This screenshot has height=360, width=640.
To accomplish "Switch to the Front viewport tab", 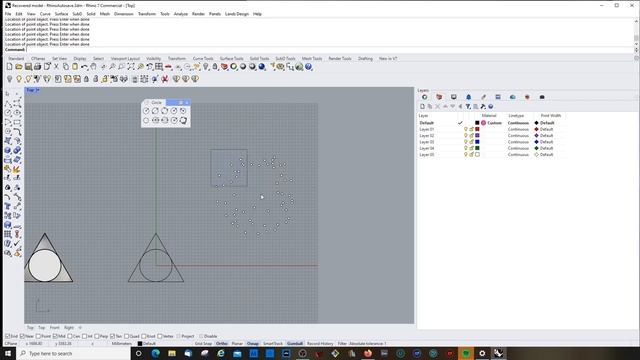I will click(54, 327).
